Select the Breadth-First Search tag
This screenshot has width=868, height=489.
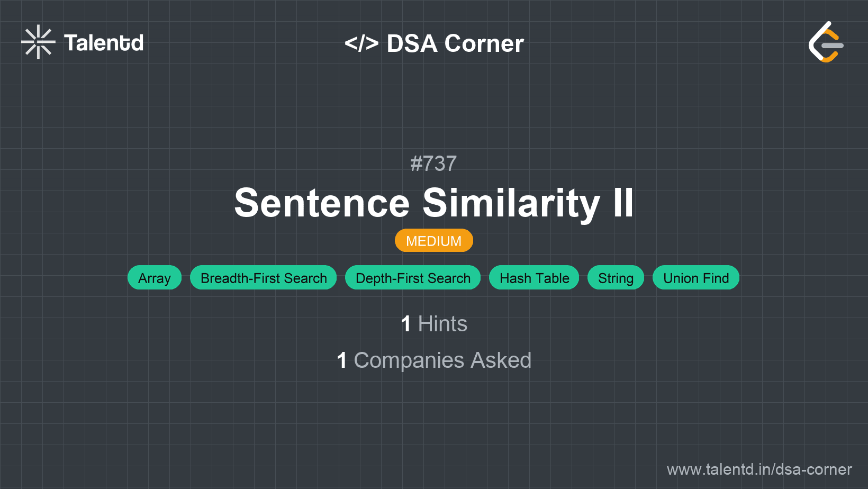pyautogui.click(x=264, y=278)
